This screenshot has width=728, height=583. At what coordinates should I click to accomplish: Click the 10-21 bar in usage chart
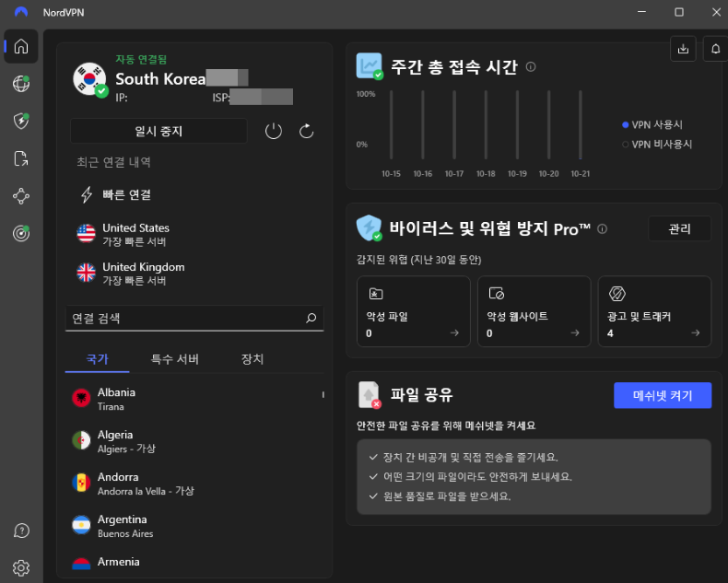[x=580, y=124]
